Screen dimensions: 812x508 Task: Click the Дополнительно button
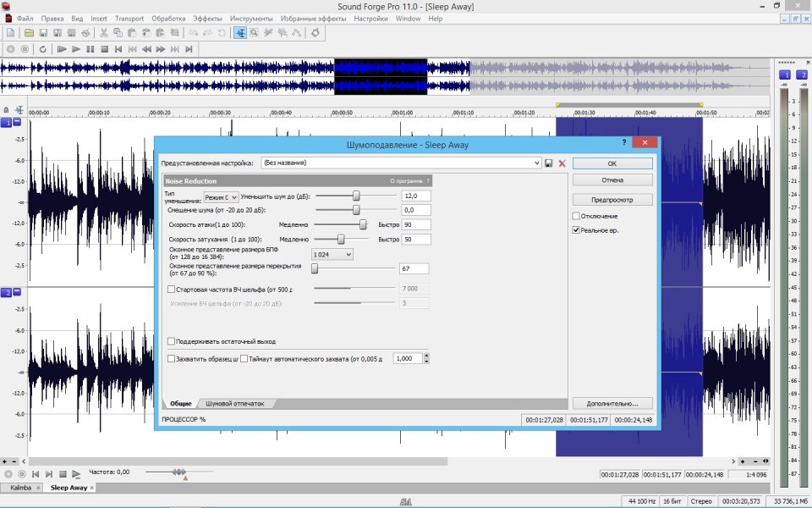point(611,402)
